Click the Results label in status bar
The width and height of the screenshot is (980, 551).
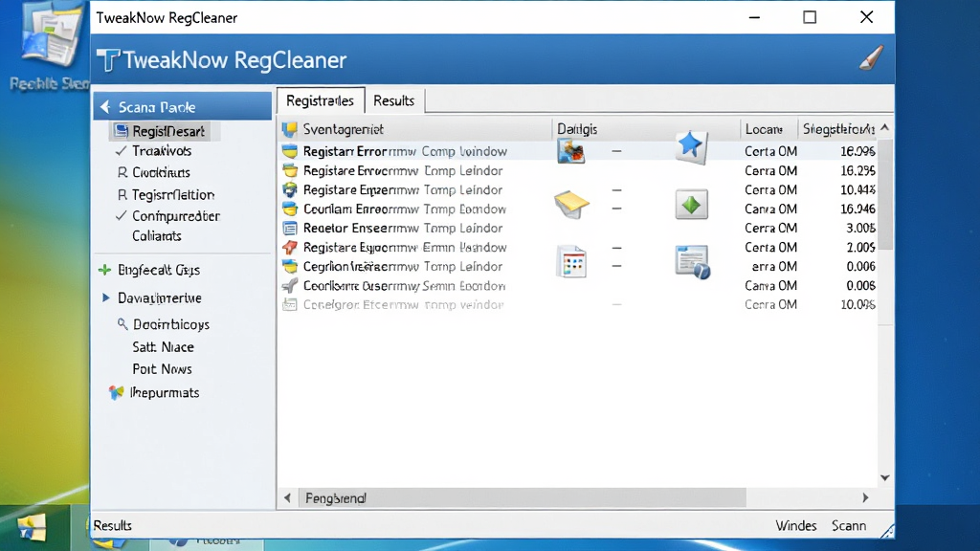click(x=113, y=525)
